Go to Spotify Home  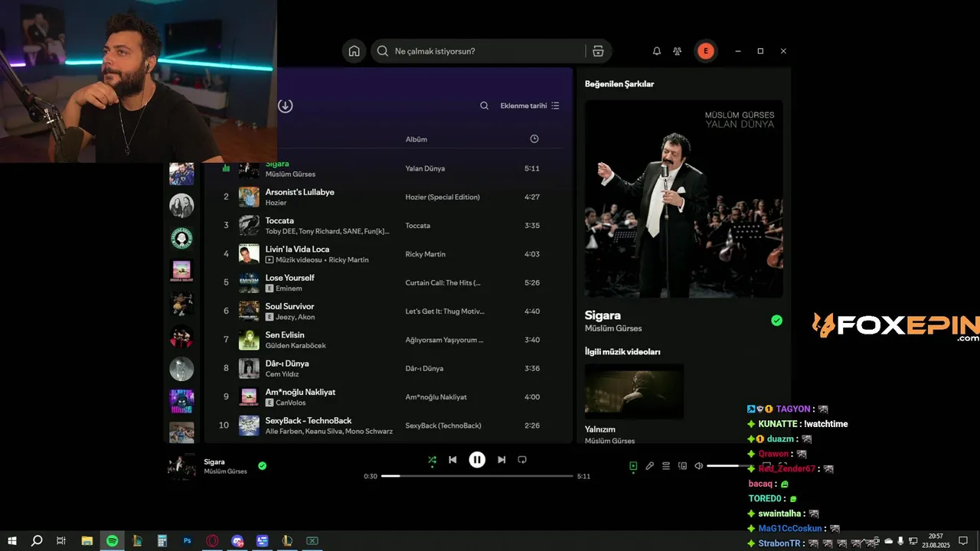point(354,51)
